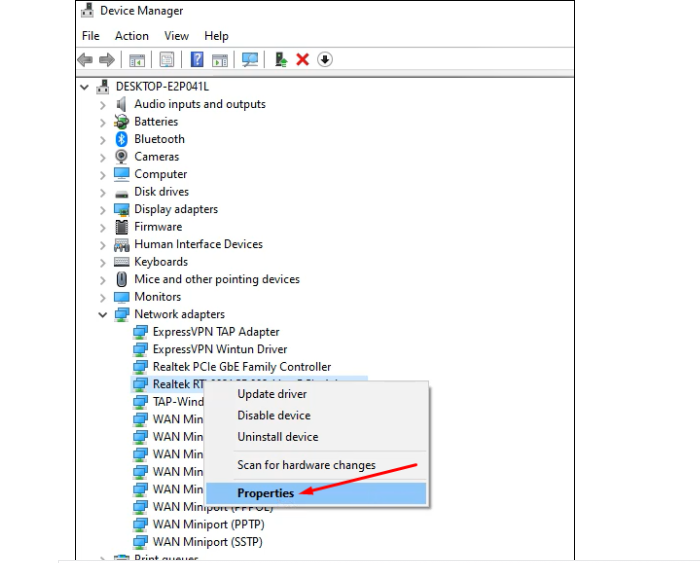Collapse the Network adapters category
The image size is (700, 563).
pyautogui.click(x=103, y=315)
